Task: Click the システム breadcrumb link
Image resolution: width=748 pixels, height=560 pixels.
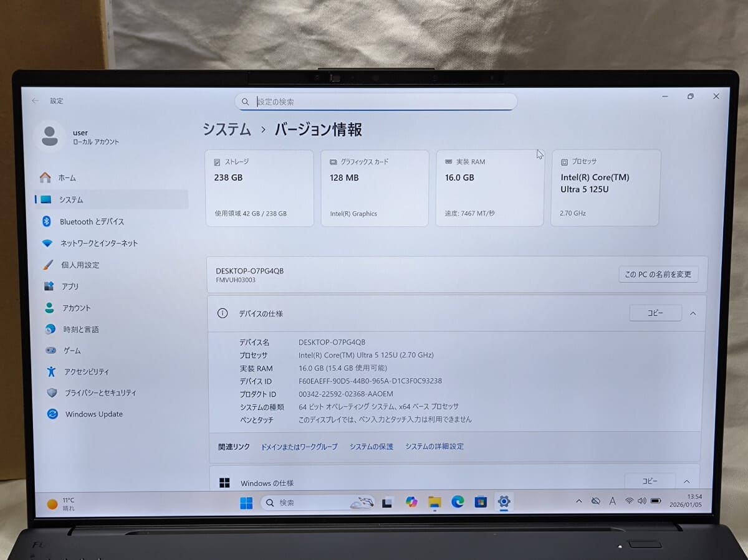Action: click(227, 130)
